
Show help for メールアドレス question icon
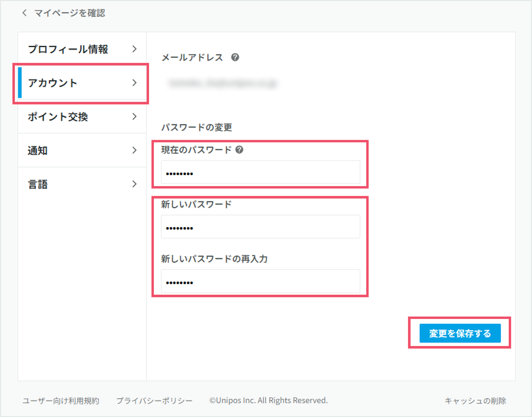click(x=235, y=57)
